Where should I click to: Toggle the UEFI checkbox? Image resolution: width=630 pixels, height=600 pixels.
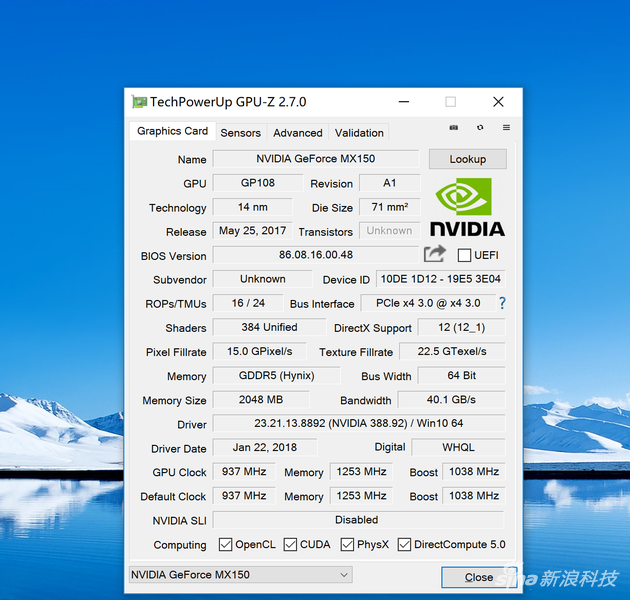(x=464, y=255)
